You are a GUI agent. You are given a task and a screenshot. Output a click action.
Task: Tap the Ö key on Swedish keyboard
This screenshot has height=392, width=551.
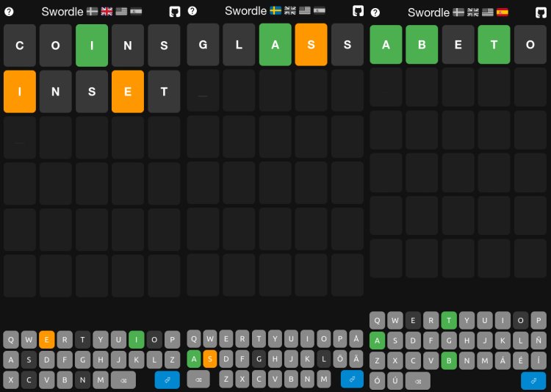tap(340, 359)
